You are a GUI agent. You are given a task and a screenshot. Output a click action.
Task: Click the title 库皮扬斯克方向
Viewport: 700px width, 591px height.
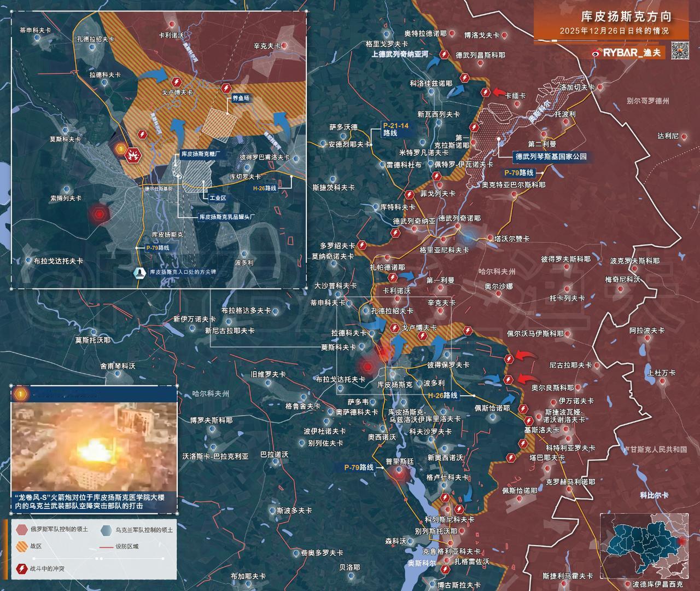tap(626, 16)
